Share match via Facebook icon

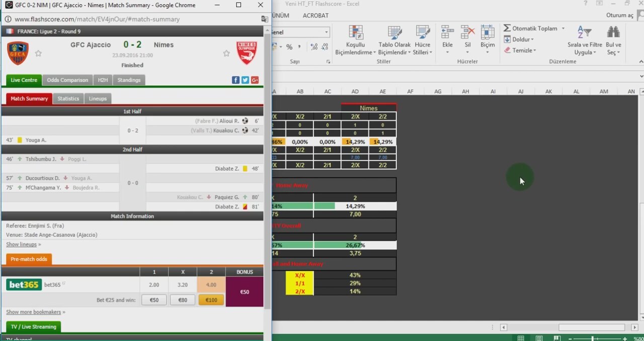pos(235,80)
